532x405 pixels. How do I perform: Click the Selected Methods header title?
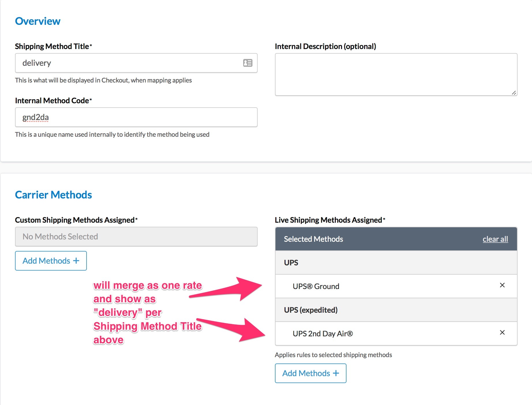click(313, 239)
